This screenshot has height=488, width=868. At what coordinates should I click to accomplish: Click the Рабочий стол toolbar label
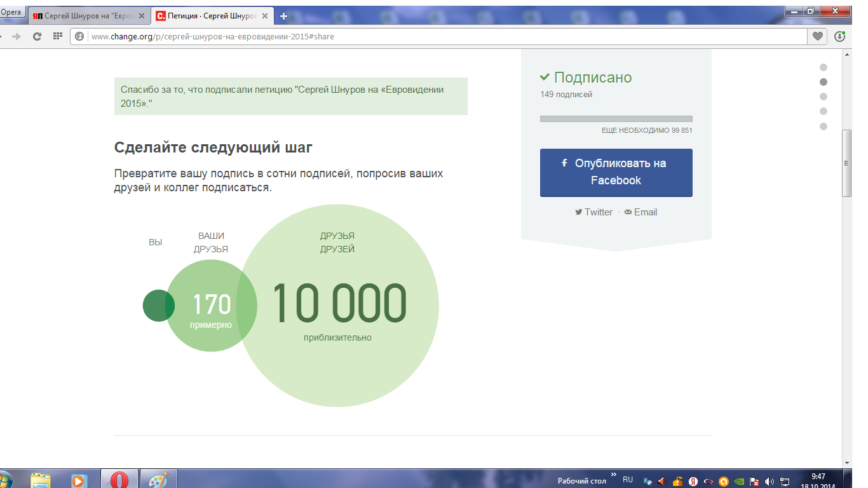point(581,481)
